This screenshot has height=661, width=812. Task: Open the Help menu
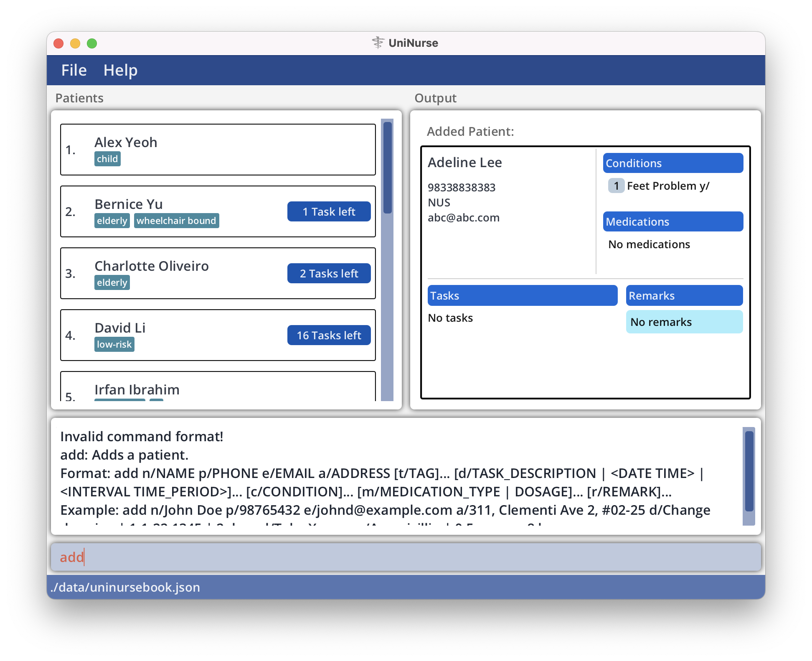120,70
